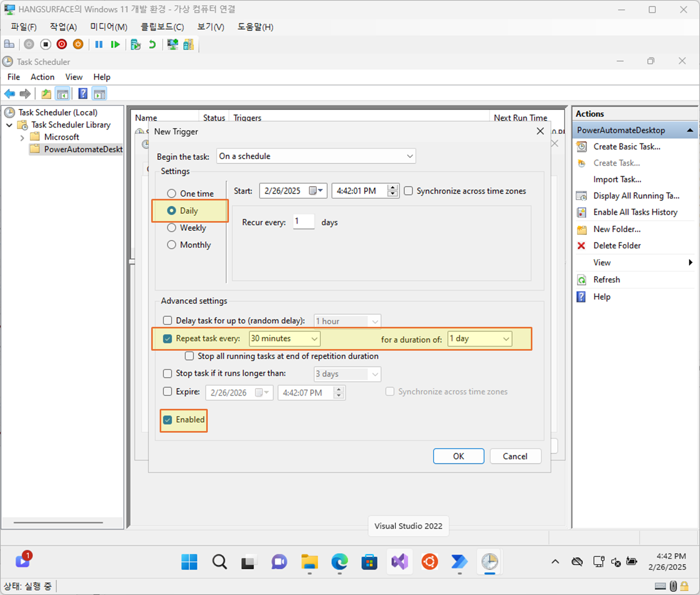The width and height of the screenshot is (700, 595).
Task: Click the green Revert arrow icon
Action: pyautogui.click(x=152, y=44)
